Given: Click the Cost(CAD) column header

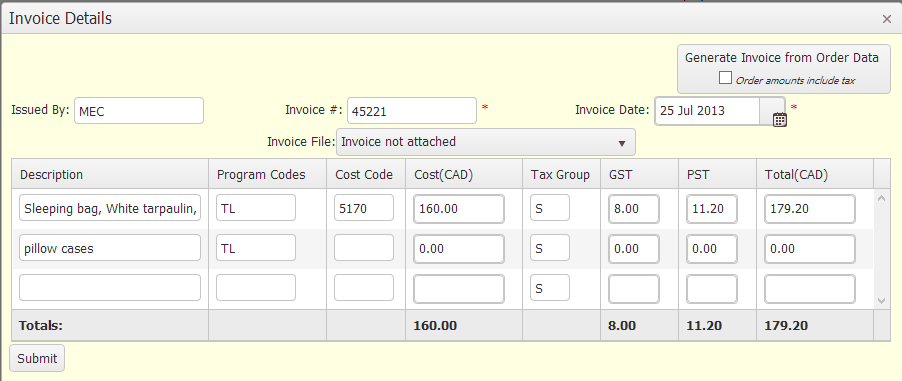Looking at the screenshot, I should coord(464,174).
